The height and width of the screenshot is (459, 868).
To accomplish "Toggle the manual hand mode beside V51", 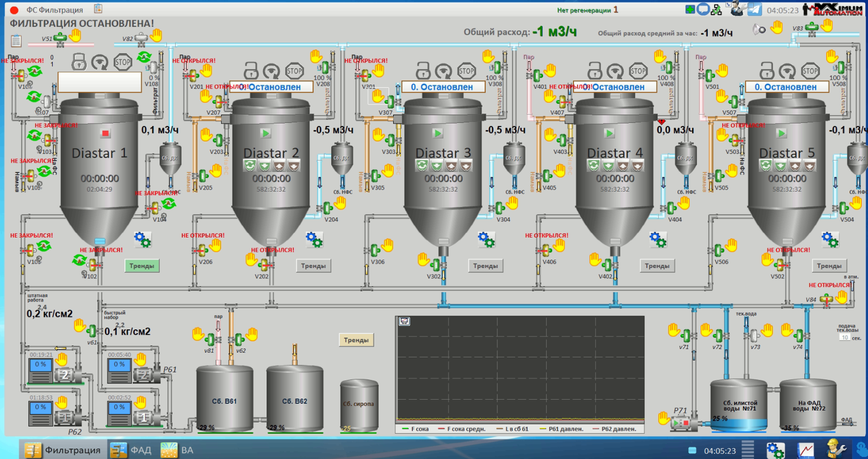I will (76, 35).
